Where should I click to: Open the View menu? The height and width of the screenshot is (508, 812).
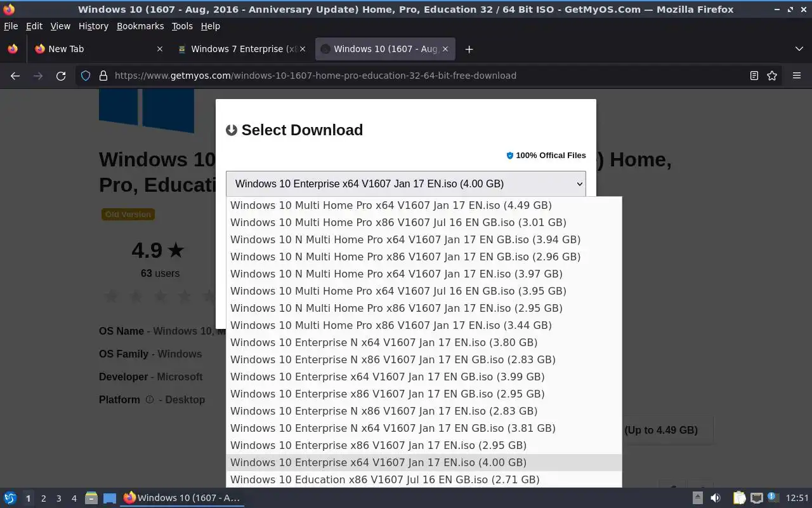pos(60,26)
